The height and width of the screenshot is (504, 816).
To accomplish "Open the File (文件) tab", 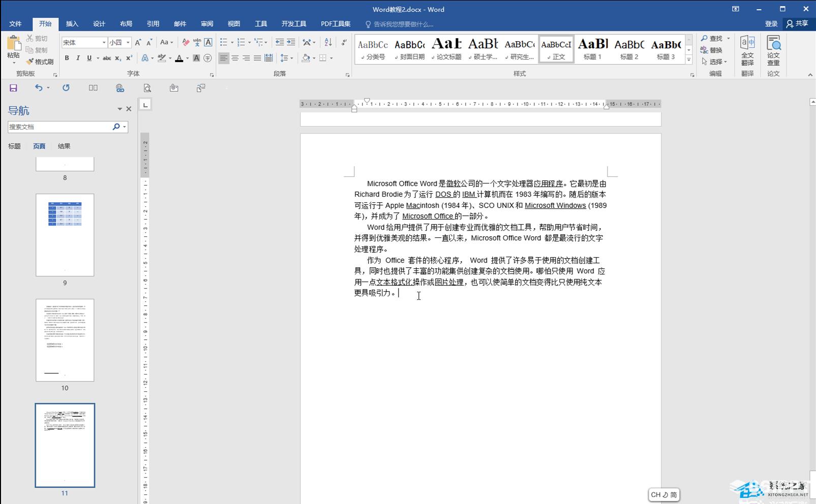I will [15, 24].
